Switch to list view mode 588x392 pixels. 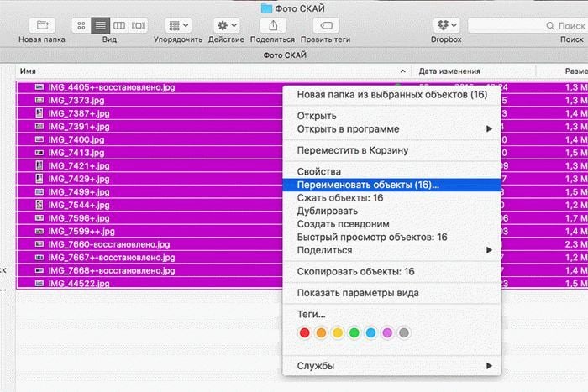coord(100,25)
